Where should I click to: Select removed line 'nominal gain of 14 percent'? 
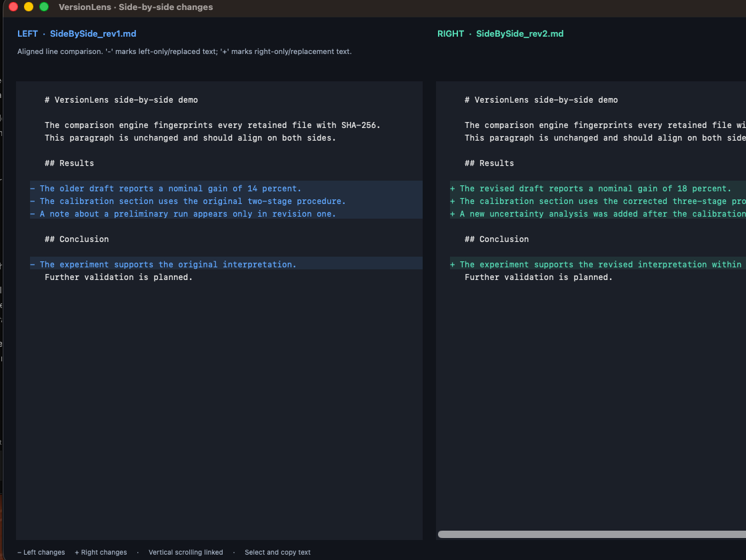(x=226, y=189)
